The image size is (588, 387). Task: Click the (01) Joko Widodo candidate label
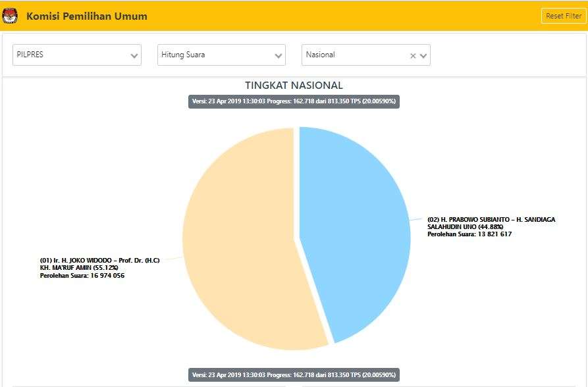99,261
